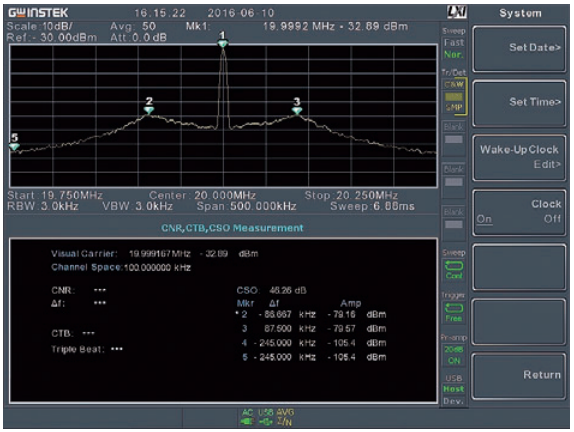Click the USB connection status icon
The width and height of the screenshot is (574, 432).
pyautogui.click(x=265, y=417)
